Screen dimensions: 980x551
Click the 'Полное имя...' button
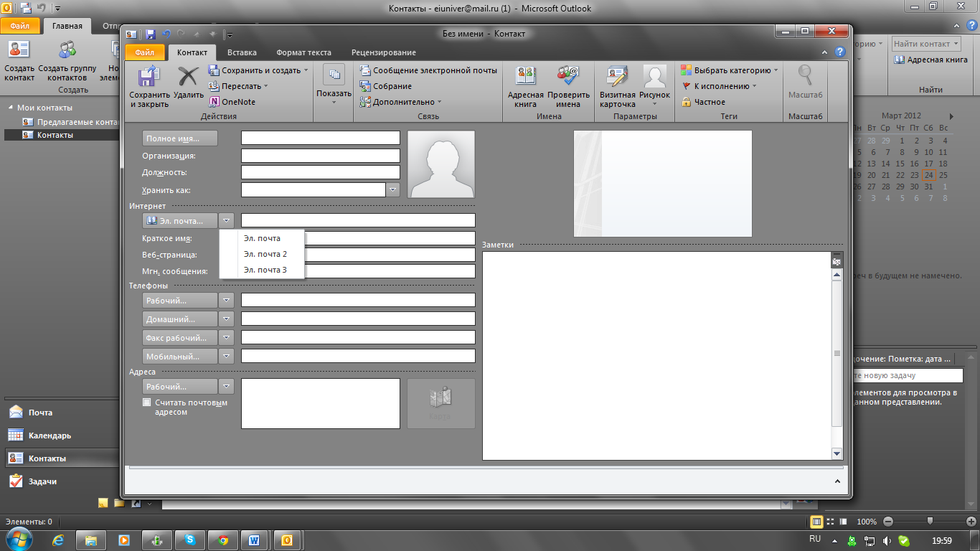click(180, 138)
